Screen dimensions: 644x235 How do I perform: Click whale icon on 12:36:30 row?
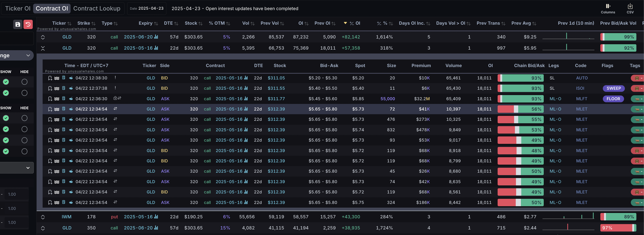coord(71,99)
